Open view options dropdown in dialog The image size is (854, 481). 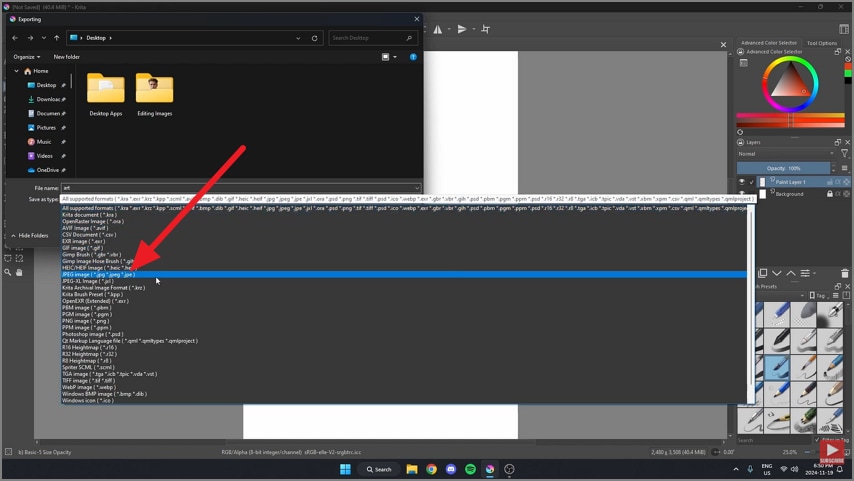(395, 57)
